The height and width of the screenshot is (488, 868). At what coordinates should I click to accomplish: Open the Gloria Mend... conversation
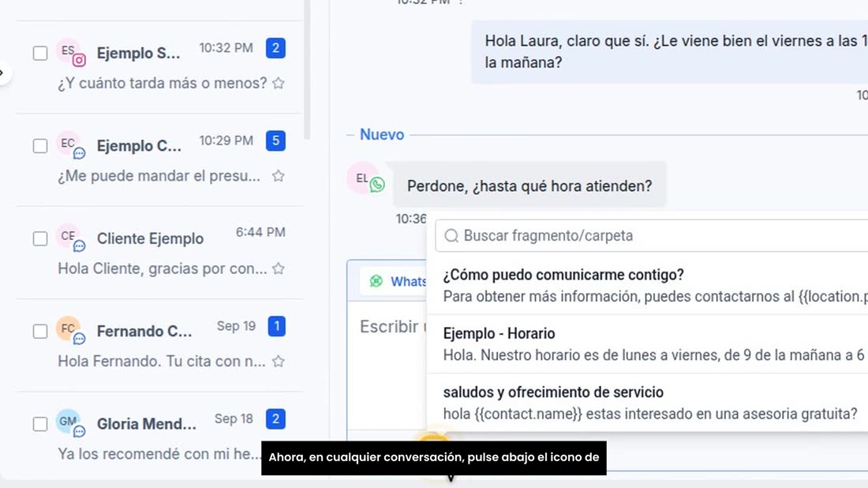click(160, 436)
